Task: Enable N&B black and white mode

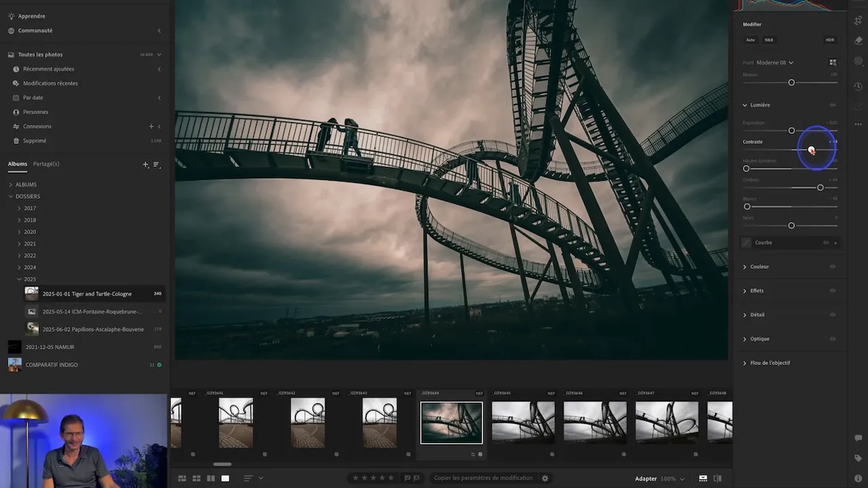Action: (769, 40)
